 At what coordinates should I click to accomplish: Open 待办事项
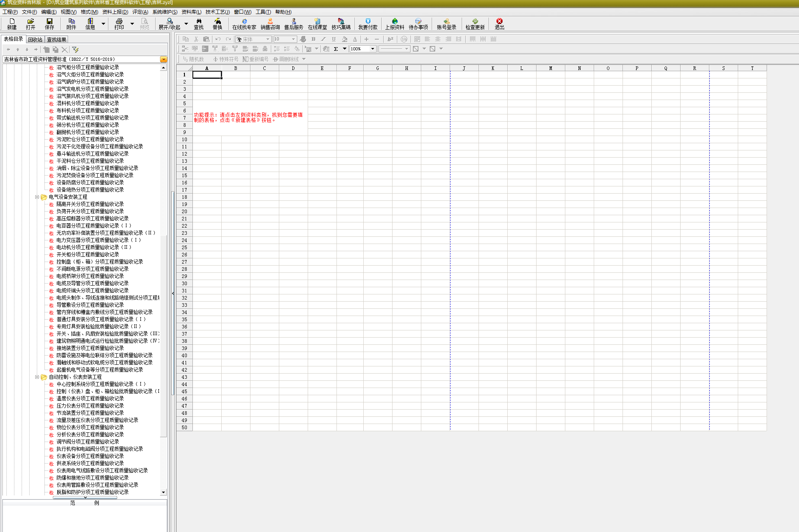[418, 24]
